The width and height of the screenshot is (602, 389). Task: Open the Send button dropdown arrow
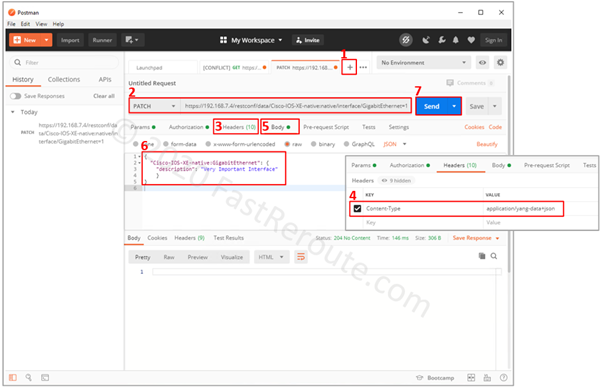pyautogui.click(x=454, y=106)
